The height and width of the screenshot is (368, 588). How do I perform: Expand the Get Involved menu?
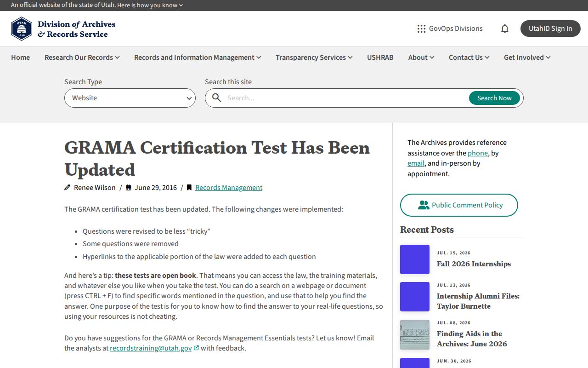(527, 57)
